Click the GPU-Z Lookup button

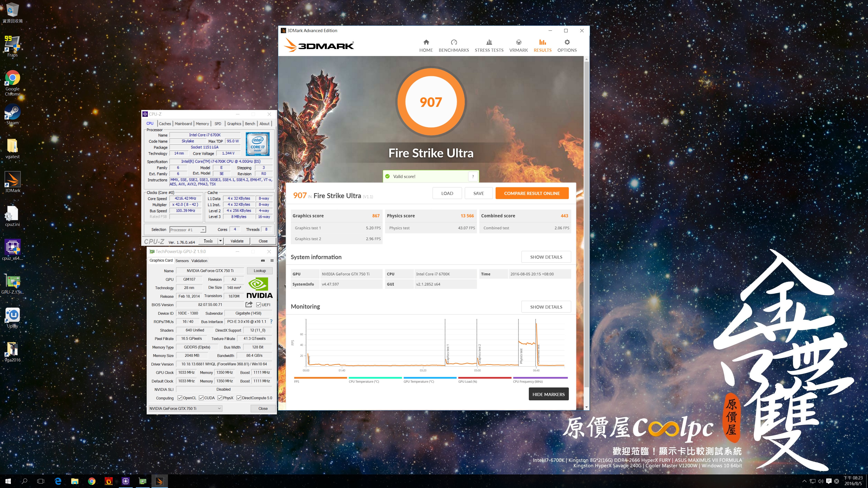(259, 270)
